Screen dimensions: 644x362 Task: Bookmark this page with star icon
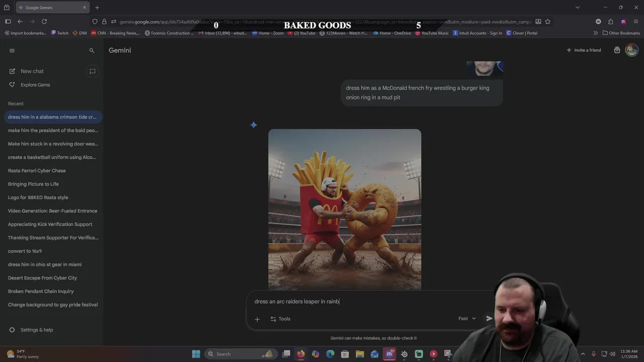pyautogui.click(x=548, y=22)
